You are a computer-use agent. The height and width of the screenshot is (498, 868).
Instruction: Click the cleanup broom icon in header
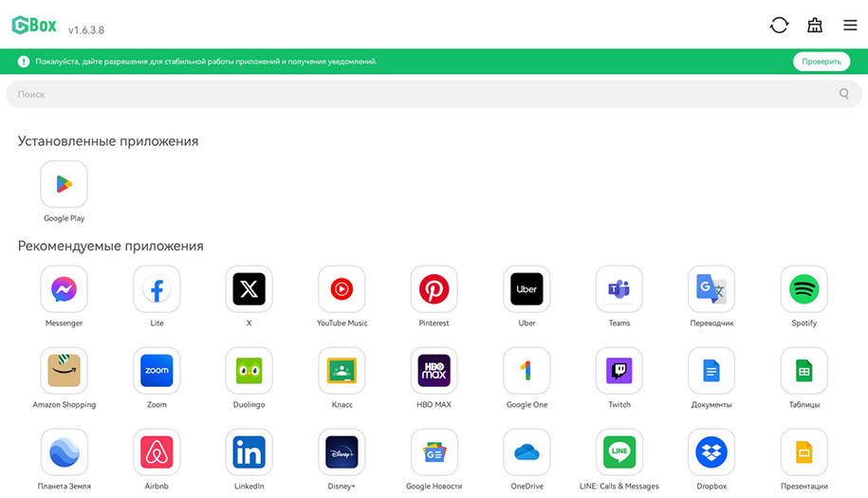coord(815,26)
